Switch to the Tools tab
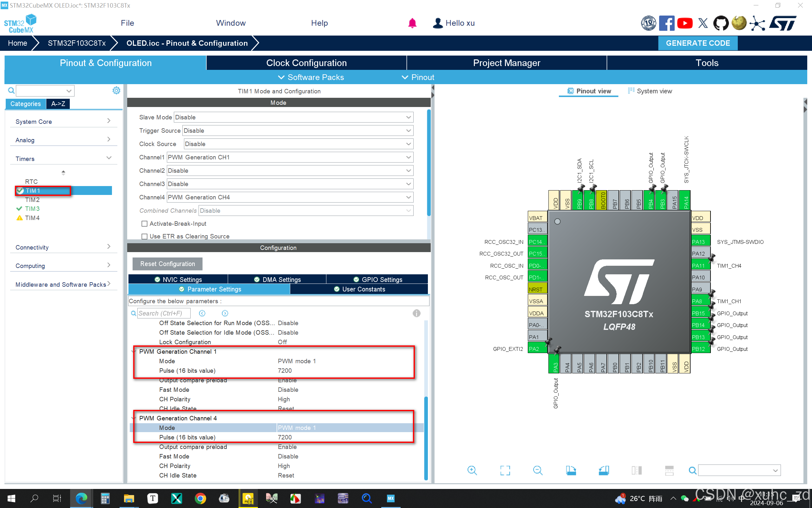The width and height of the screenshot is (812, 508). (707, 63)
